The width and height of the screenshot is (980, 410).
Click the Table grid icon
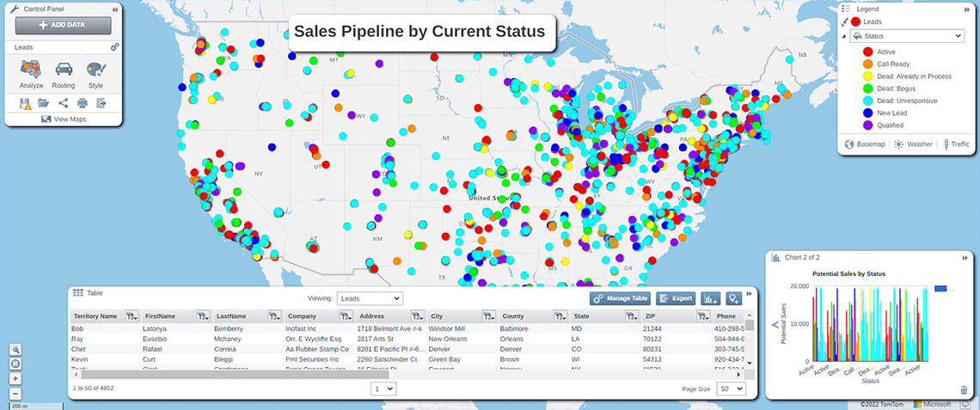78,292
